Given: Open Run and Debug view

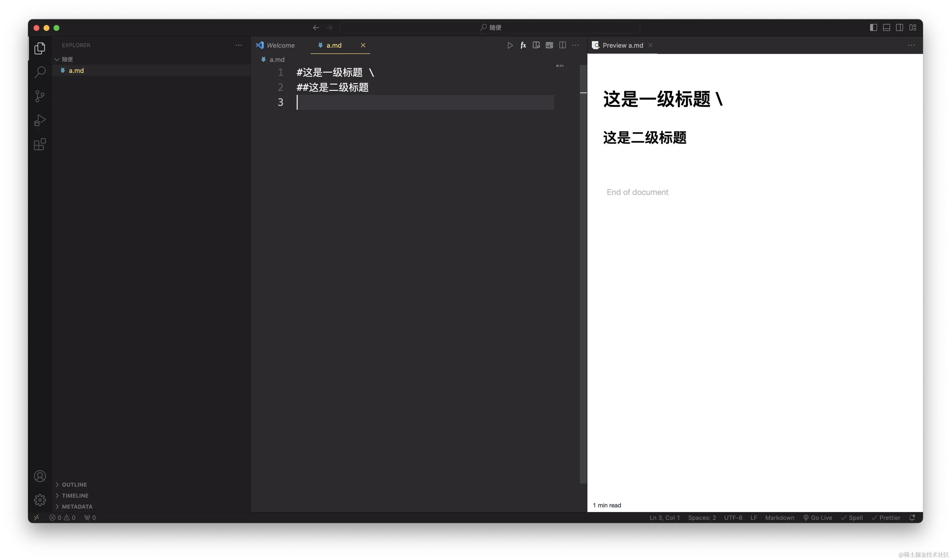Looking at the screenshot, I should pos(40,120).
